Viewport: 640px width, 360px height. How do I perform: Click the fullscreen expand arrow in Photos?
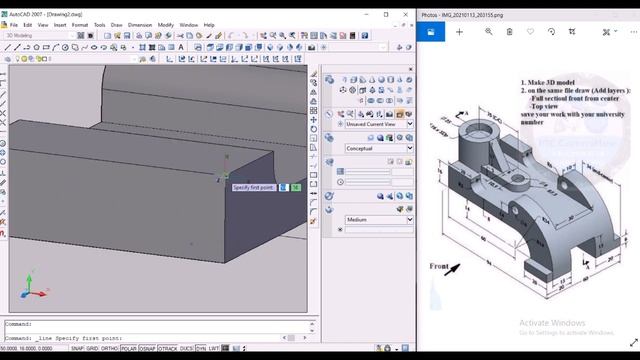tap(633, 343)
